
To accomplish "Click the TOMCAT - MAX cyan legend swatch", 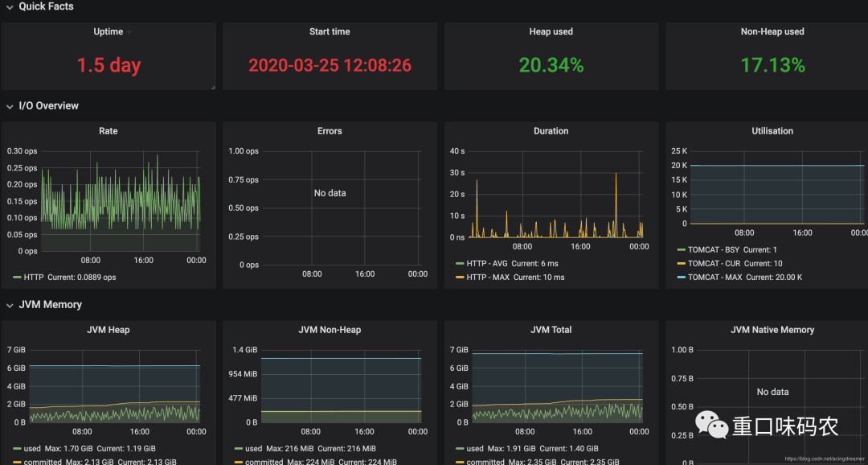I will [681, 277].
